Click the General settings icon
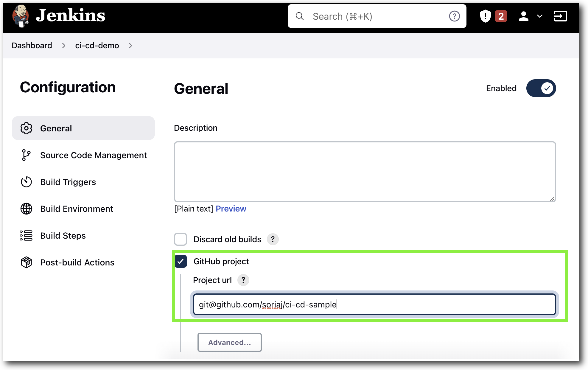The height and width of the screenshot is (370, 588). point(26,128)
